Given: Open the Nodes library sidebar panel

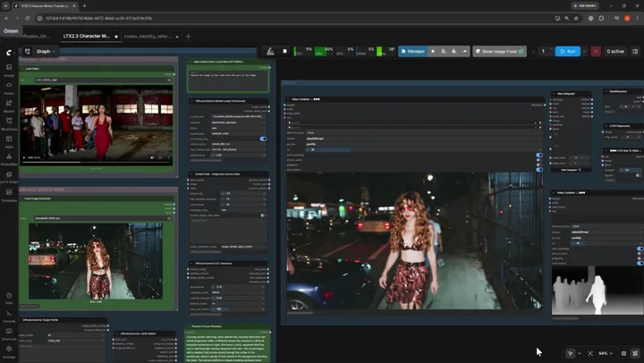Looking at the screenshot, I should 9,88.
